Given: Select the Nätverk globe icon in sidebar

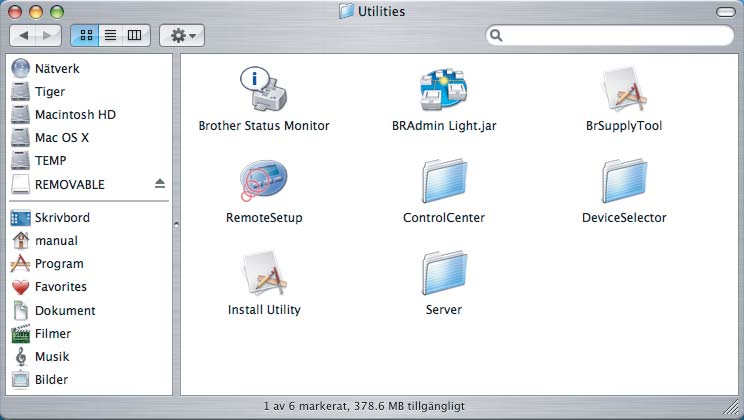Looking at the screenshot, I should [20, 68].
